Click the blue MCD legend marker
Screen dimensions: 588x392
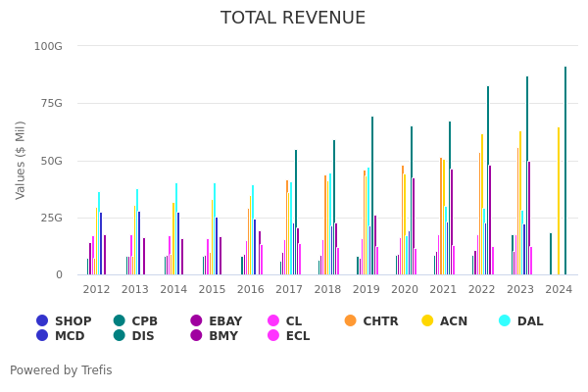click(x=42, y=336)
